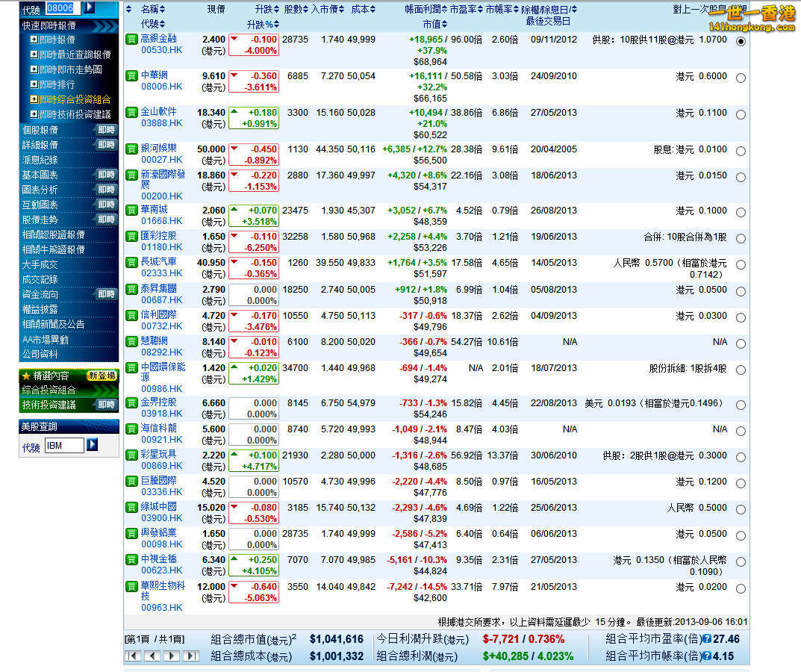Open 派息紀錄 in the sidebar
Screen dimensions: 801x672
[x=40, y=160]
